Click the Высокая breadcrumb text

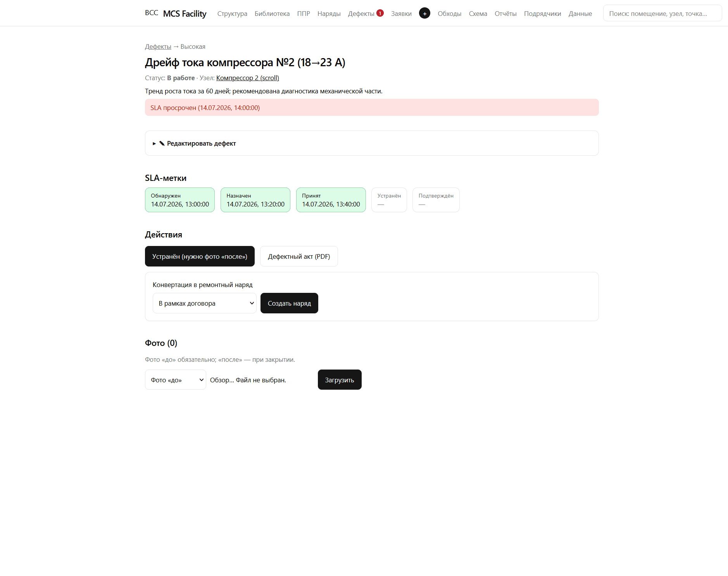coord(193,46)
